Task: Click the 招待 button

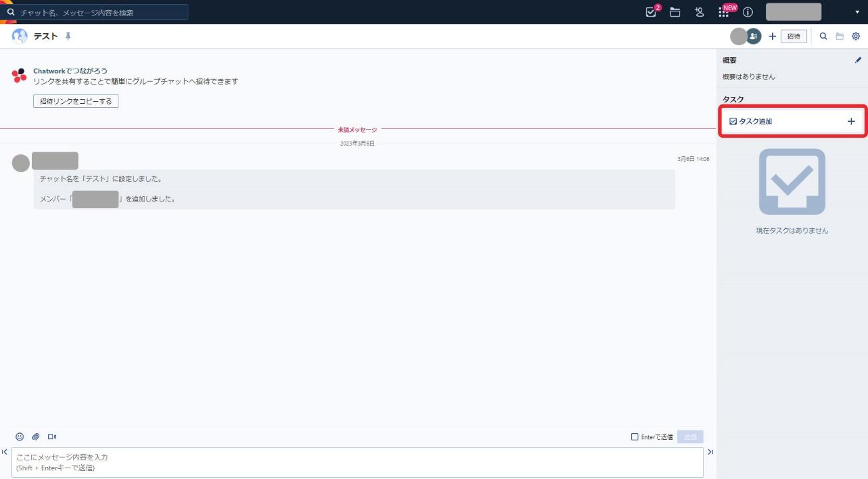Action: [x=793, y=37]
